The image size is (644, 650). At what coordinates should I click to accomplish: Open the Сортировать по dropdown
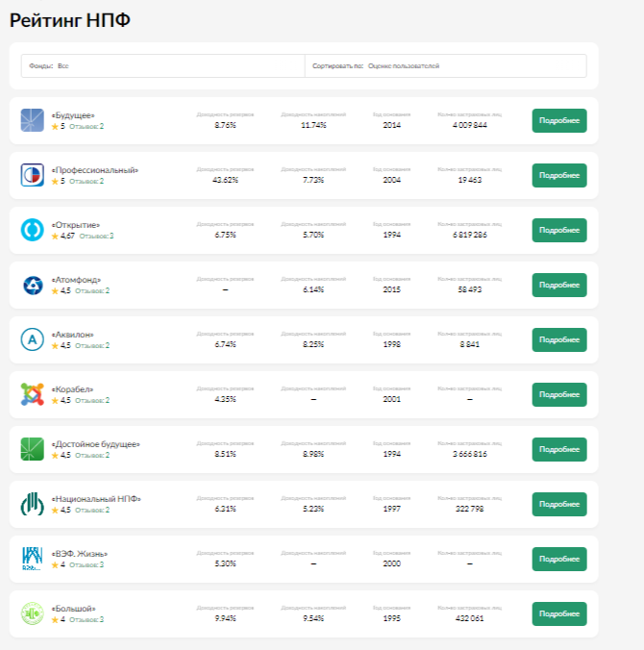click(445, 66)
